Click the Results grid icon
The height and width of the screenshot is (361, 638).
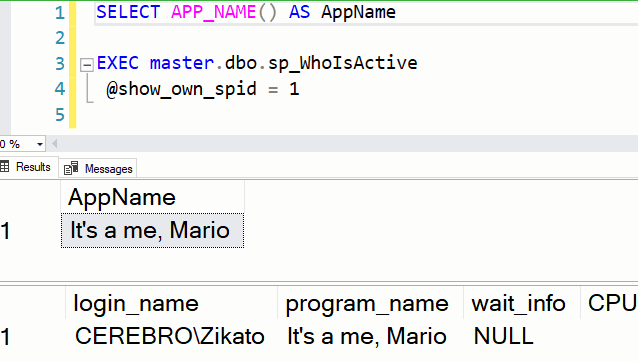4,166
